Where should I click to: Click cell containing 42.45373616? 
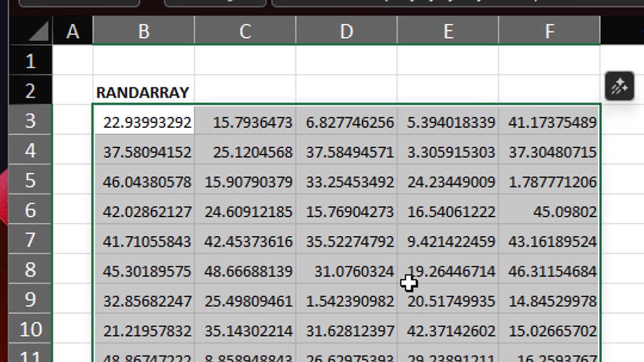(x=245, y=239)
